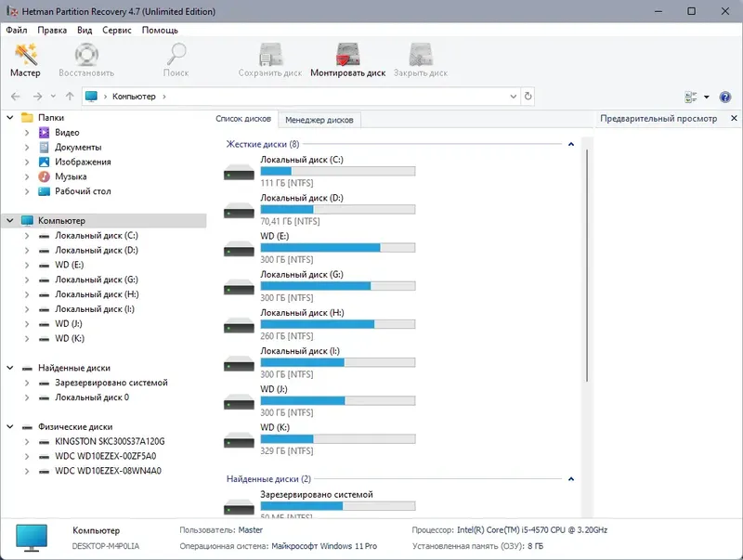This screenshot has height=560, width=743.
Task: Click the Монтировать диск toolbar icon
Action: point(347,54)
